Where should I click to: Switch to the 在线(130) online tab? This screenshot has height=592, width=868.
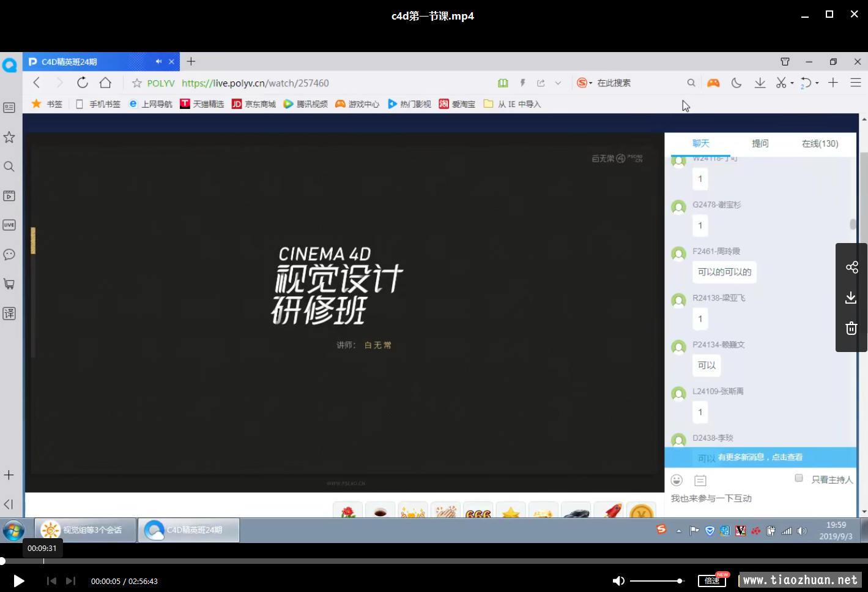pyautogui.click(x=820, y=143)
